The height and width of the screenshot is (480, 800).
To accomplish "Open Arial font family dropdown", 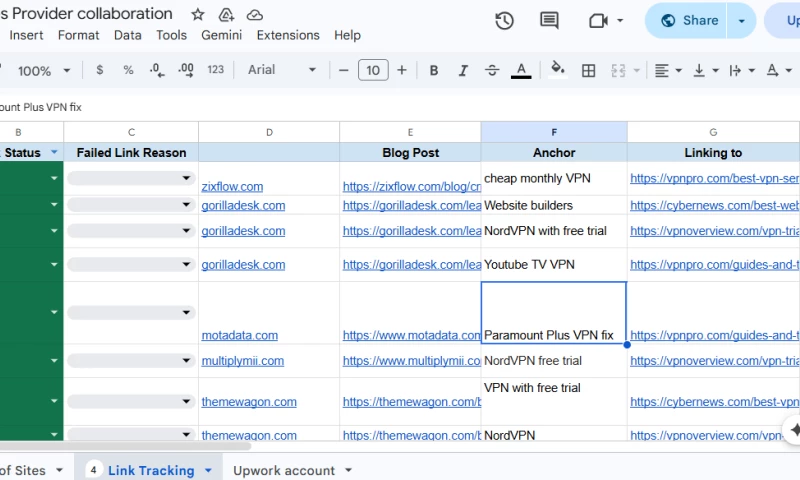I will 282,70.
